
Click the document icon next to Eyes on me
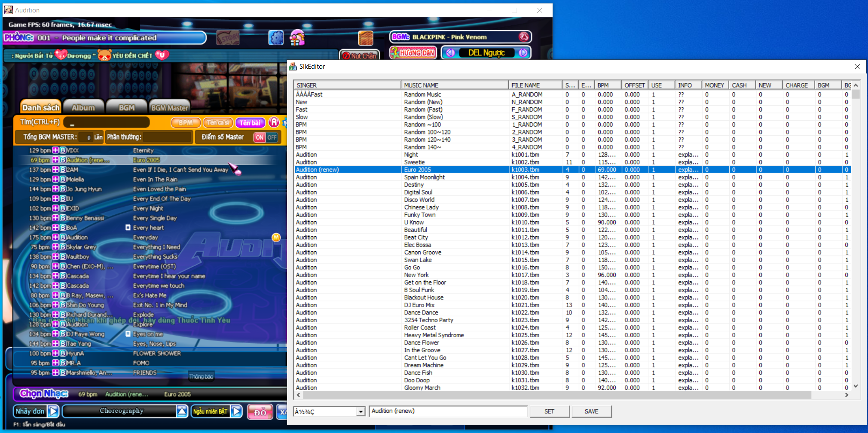[x=128, y=334]
